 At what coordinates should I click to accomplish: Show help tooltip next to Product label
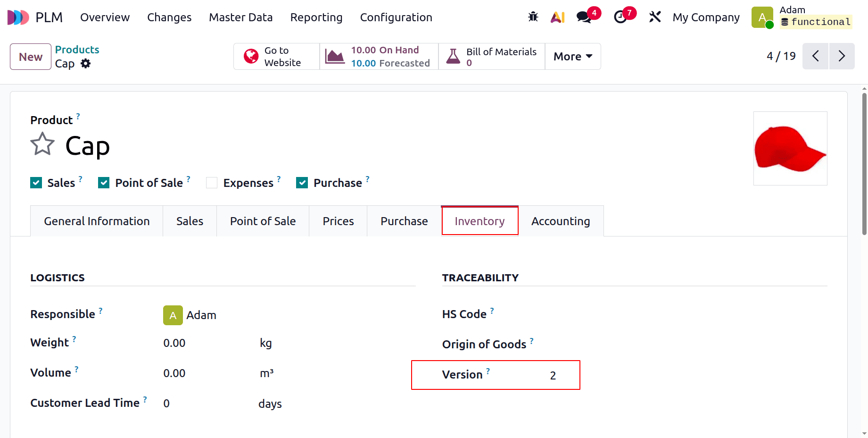78,116
